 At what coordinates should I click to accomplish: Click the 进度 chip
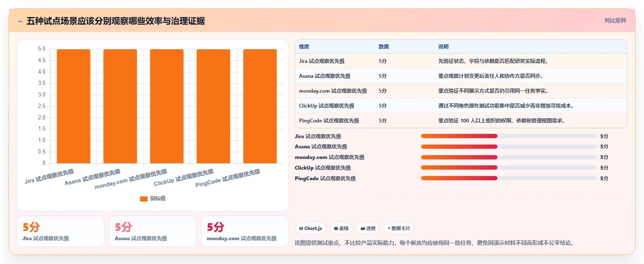pos(368,228)
